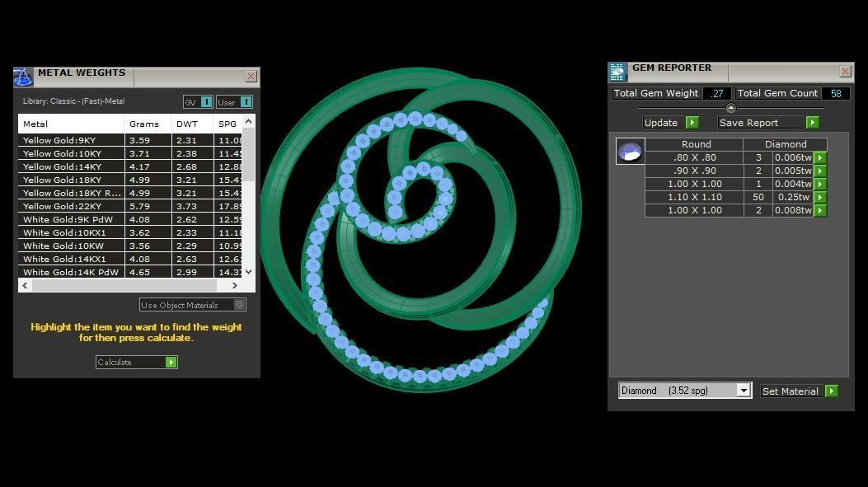
Task: Select the White Gold:14KX1 row
Action: 130,259
